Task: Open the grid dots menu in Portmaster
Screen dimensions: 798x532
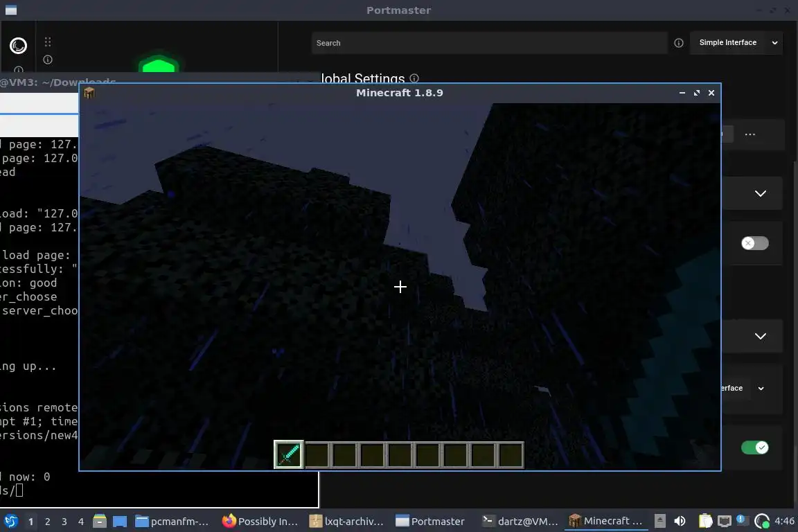Action: click(48, 42)
